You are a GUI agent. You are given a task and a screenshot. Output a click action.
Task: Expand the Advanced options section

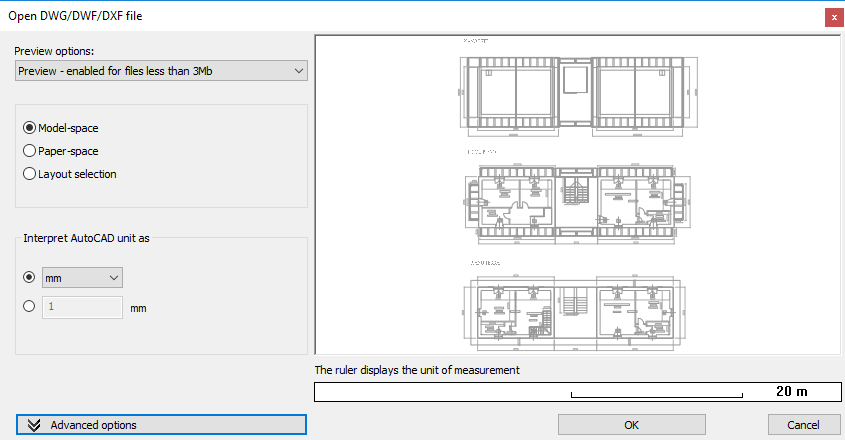point(161,425)
